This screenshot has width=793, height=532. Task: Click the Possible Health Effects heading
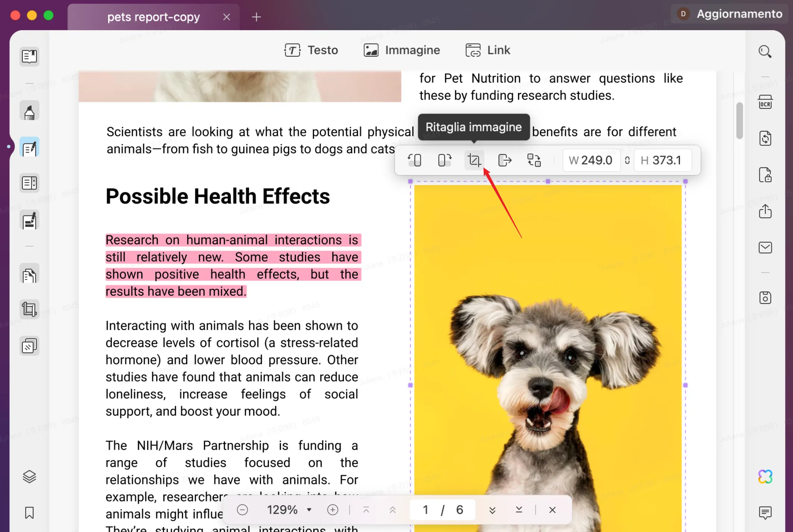pyautogui.click(x=218, y=196)
